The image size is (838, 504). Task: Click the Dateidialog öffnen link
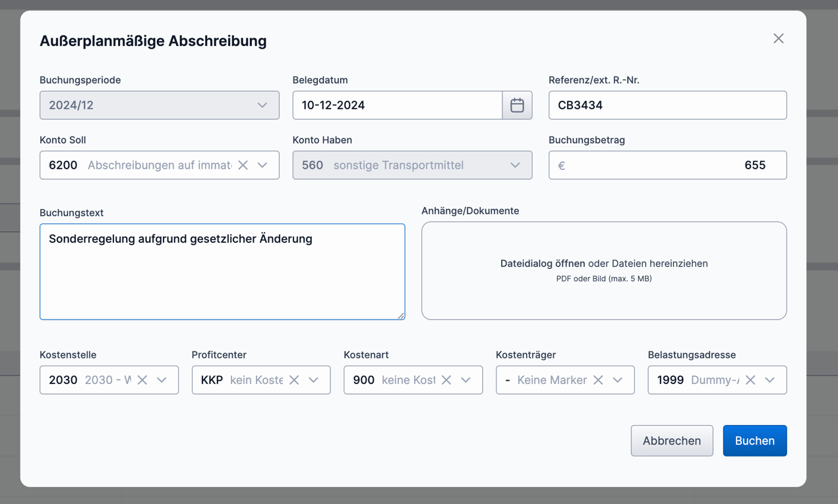(542, 264)
